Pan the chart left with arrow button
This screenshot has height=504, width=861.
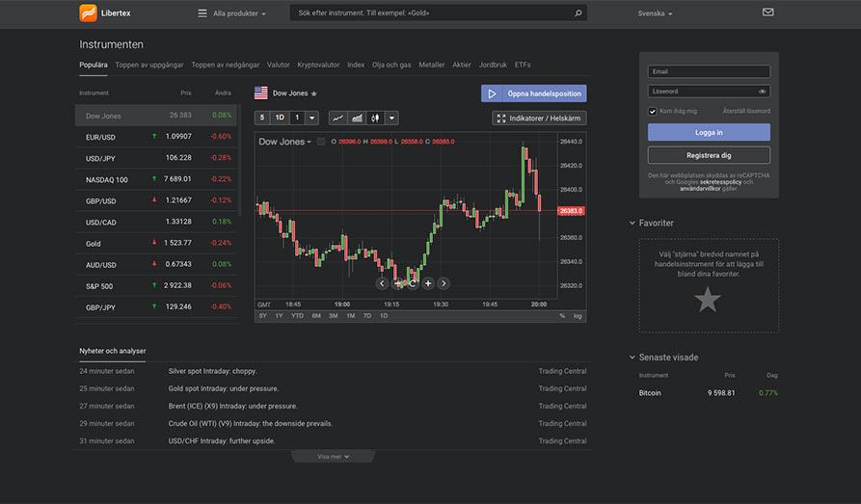(382, 283)
